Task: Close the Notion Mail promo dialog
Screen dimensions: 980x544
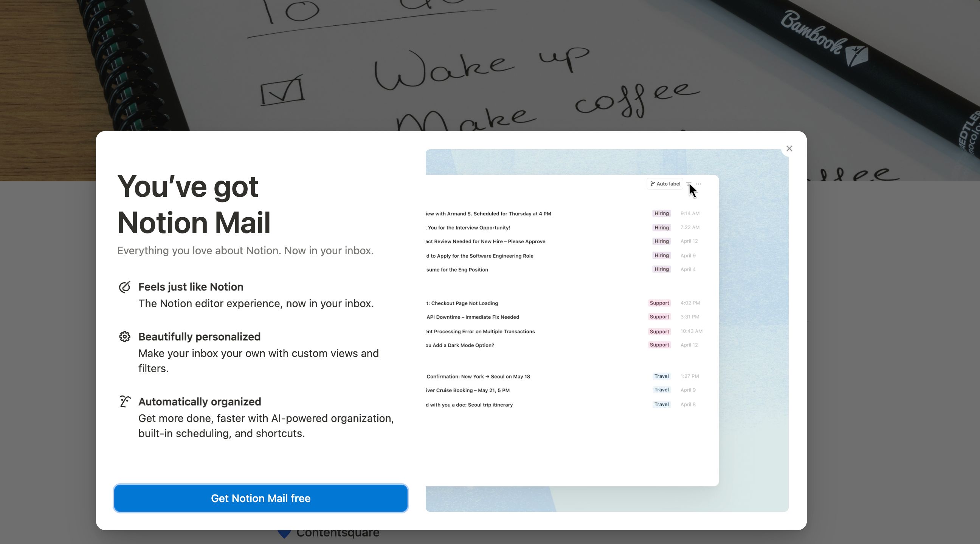Action: [789, 148]
